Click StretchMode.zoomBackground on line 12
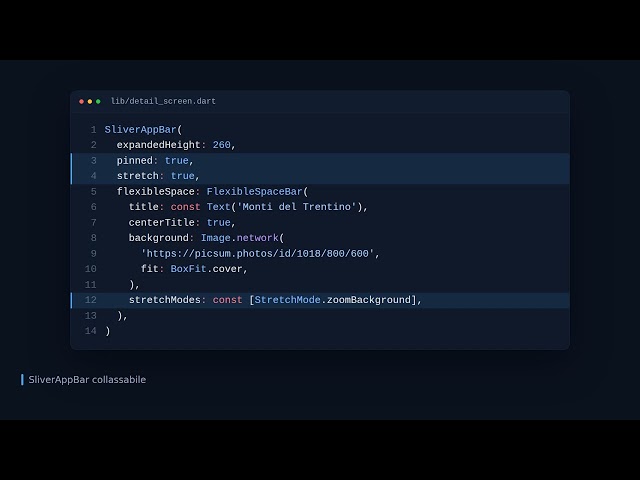The height and width of the screenshot is (480, 640). coord(332,300)
